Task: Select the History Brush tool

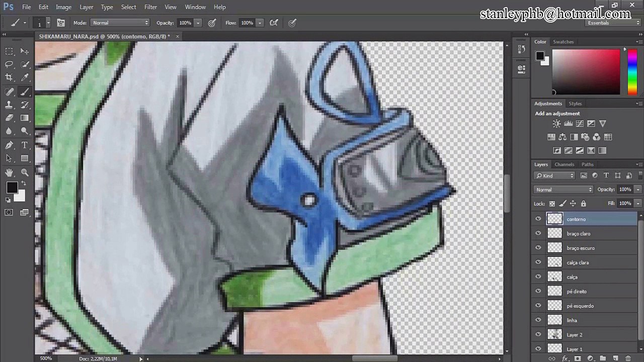Action: point(25,105)
